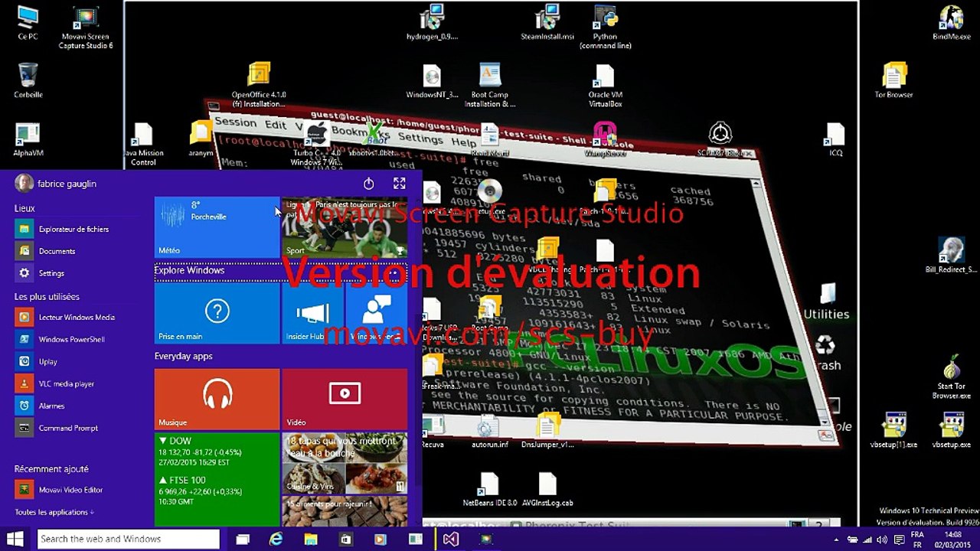The width and height of the screenshot is (980, 551).
Task: Open File Explorer from the taskbar
Action: click(x=311, y=539)
